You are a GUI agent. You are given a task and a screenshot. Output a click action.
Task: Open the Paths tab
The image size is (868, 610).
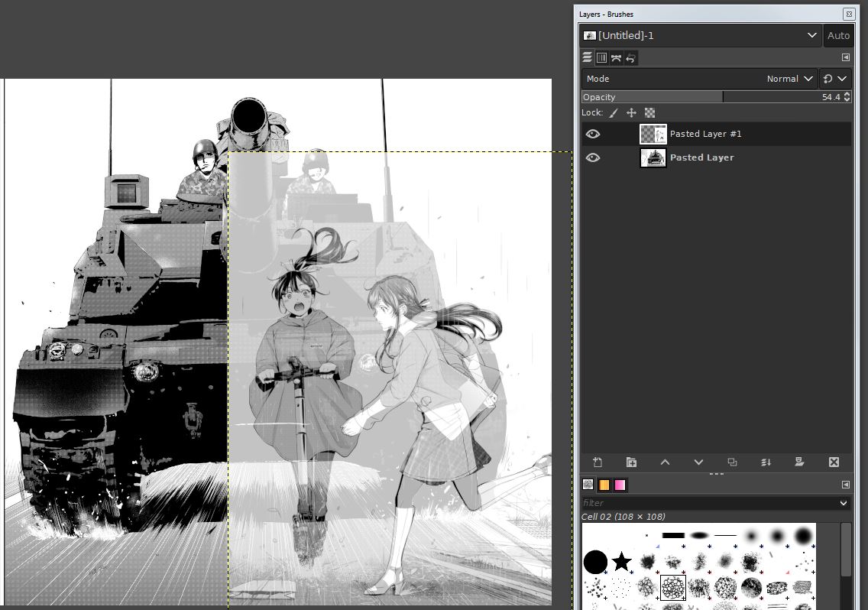pos(616,57)
